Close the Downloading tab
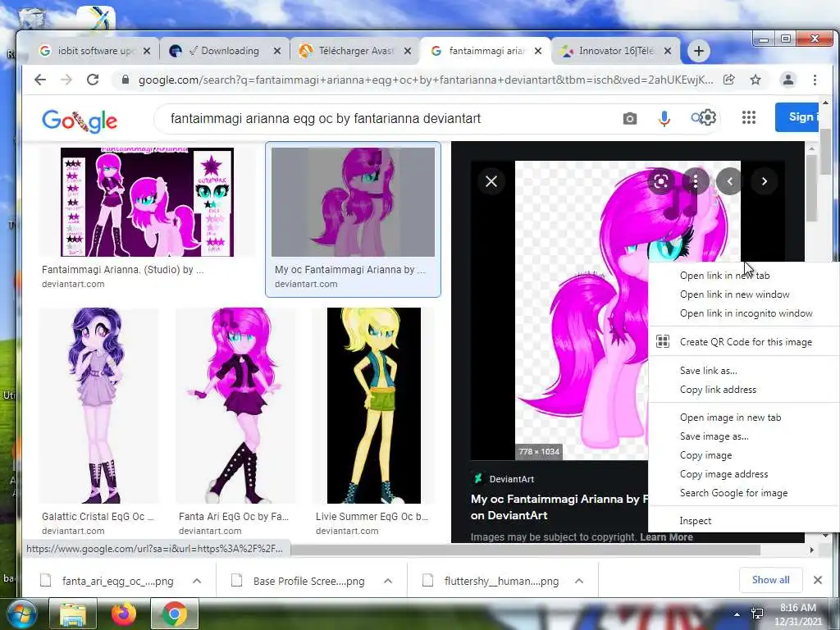The image size is (840, 630). [277, 51]
